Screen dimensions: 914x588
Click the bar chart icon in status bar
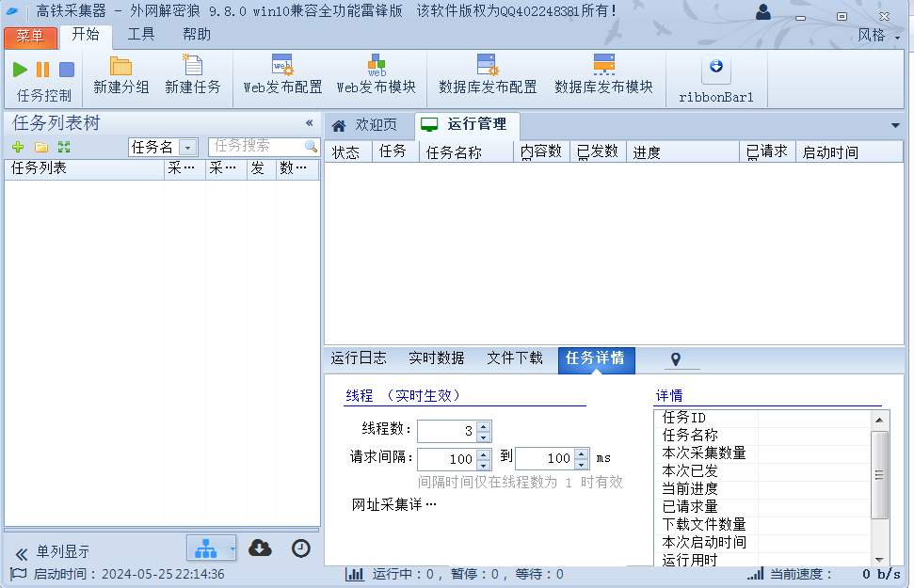coord(355,574)
